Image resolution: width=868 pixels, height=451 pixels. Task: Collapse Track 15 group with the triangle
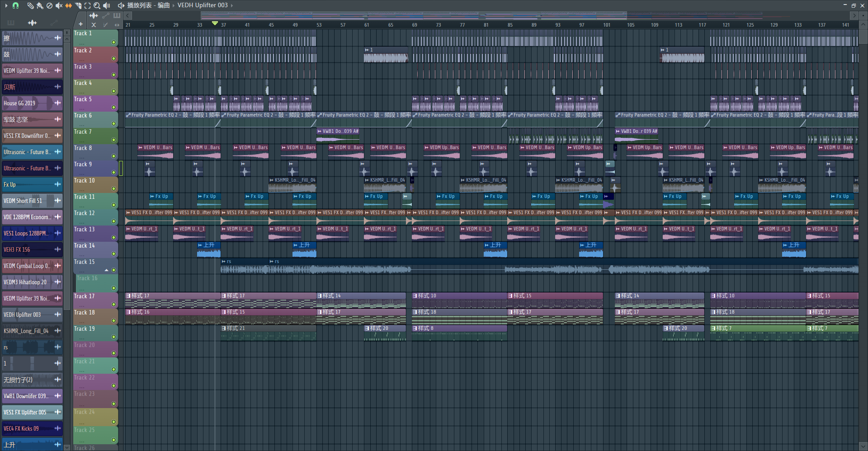(107, 270)
